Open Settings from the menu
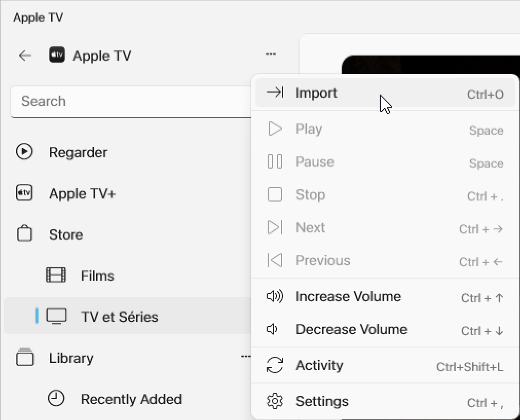520x420 pixels. 385,401
